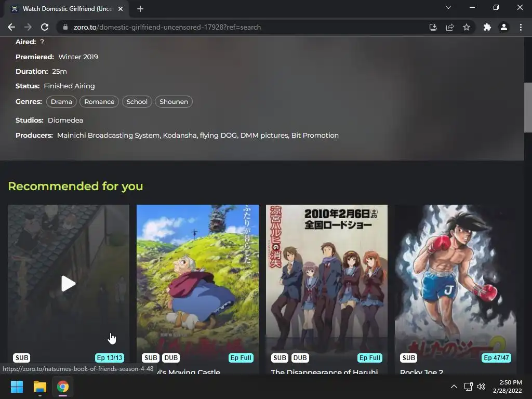Viewport: 532px width, 399px height.
Task: Open the taskbar clock showing 2:50 PM
Action: point(508,387)
